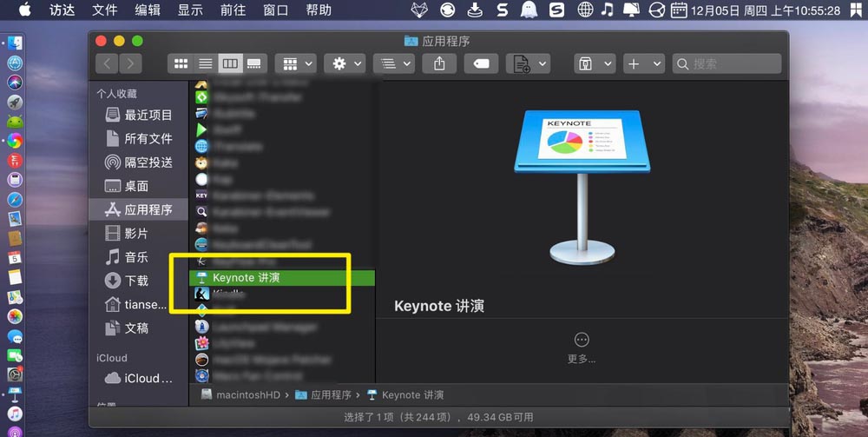Open iCloud Drive in the sidebar
The height and width of the screenshot is (437, 868).
(x=138, y=378)
